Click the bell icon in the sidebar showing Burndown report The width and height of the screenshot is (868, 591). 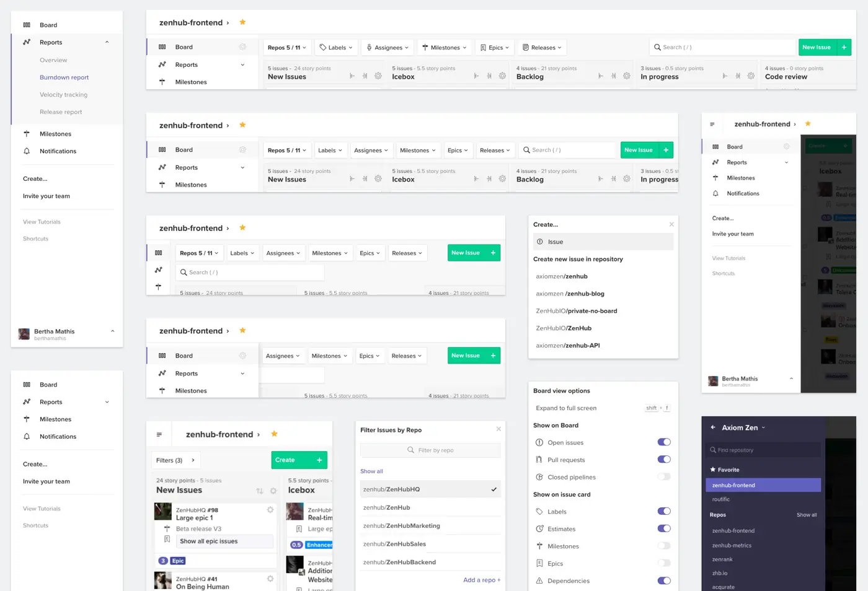click(27, 151)
